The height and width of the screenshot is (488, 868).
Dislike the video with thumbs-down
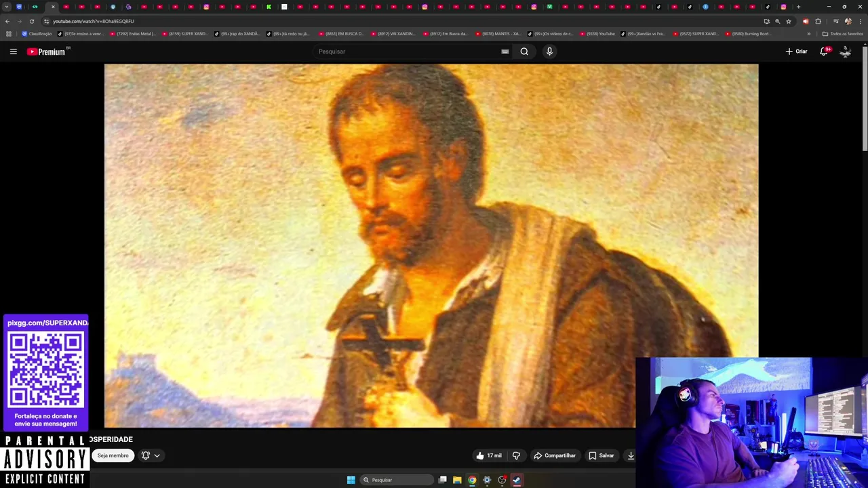point(516,455)
